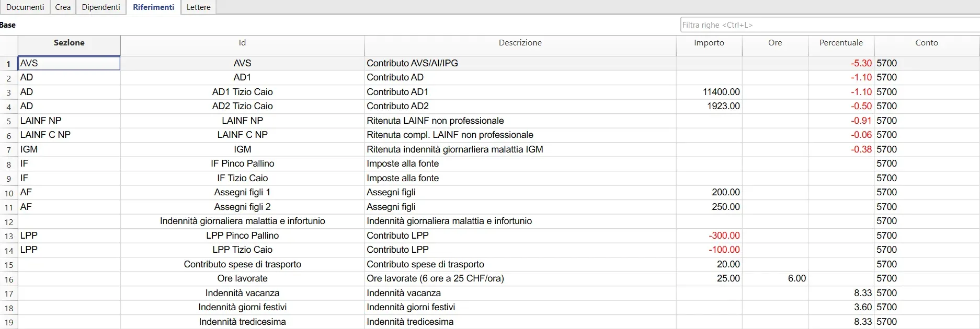Click the Sezione column header
The height and width of the screenshot is (329, 980).
coord(69,43)
